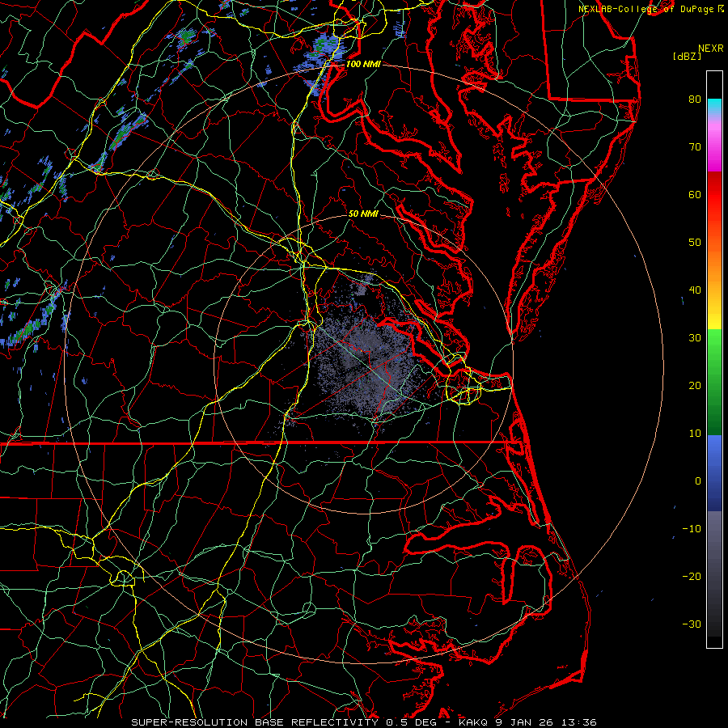
Task: Click the SUPER-RESOLUTION BASE REFLECTIVITY caption text
Action: [x=255, y=722]
